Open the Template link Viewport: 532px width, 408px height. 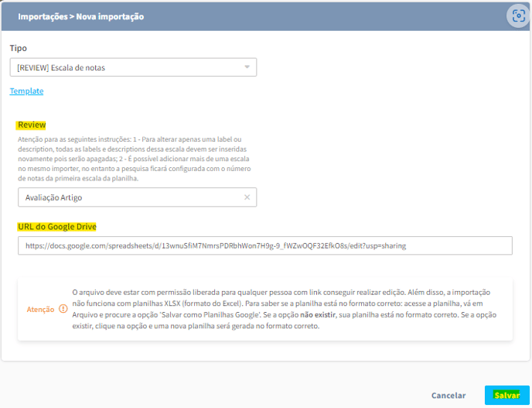click(26, 91)
